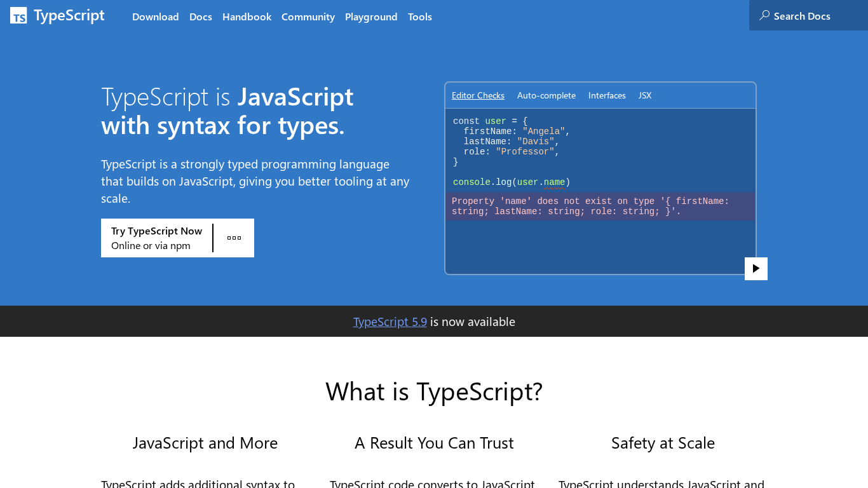The image size is (868, 488).
Task: Click the property error message box
Action: coord(600,207)
